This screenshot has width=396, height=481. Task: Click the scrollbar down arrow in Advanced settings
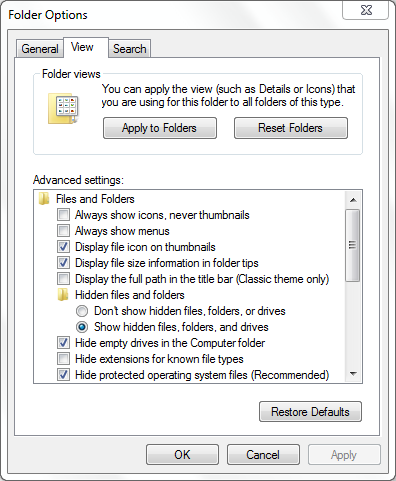(x=353, y=374)
